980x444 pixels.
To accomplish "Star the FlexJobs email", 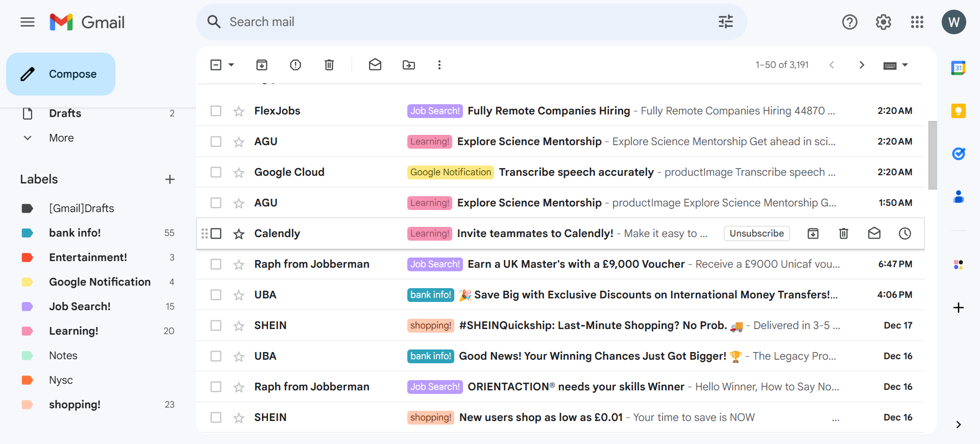I will (x=239, y=111).
